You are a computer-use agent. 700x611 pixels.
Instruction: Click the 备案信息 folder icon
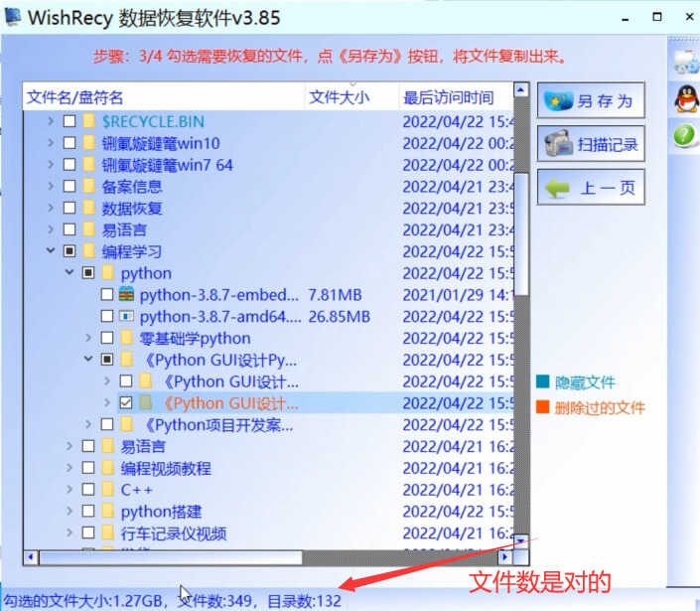pos(89,186)
